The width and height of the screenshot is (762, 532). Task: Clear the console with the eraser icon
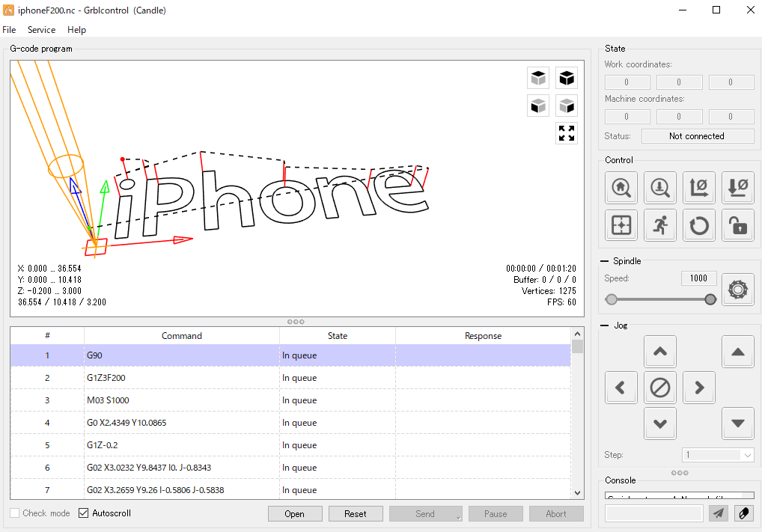(743, 513)
